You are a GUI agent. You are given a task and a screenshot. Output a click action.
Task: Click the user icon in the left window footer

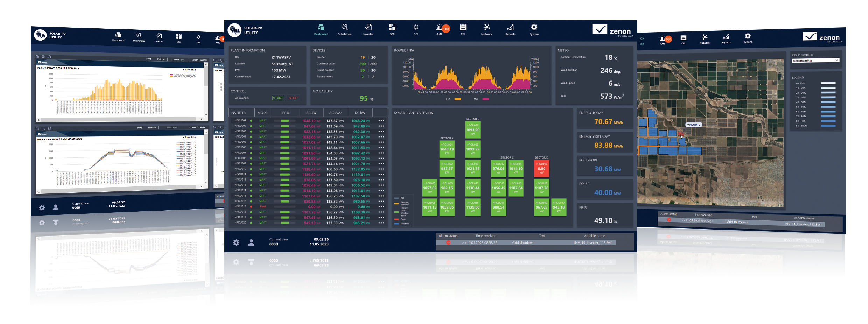[x=56, y=207]
